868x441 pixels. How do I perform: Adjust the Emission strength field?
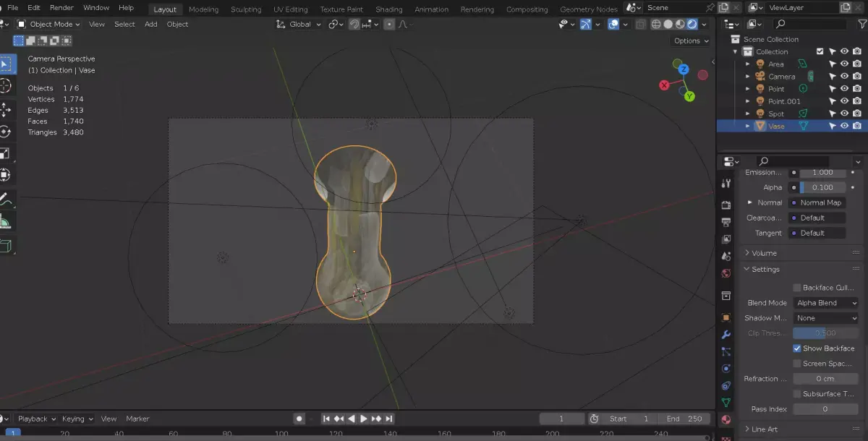point(822,172)
